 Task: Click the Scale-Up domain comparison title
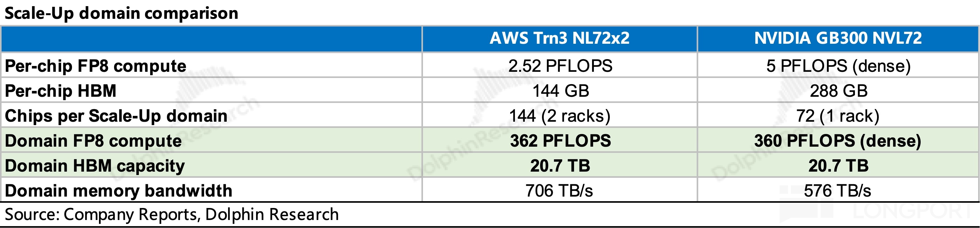tap(121, 13)
